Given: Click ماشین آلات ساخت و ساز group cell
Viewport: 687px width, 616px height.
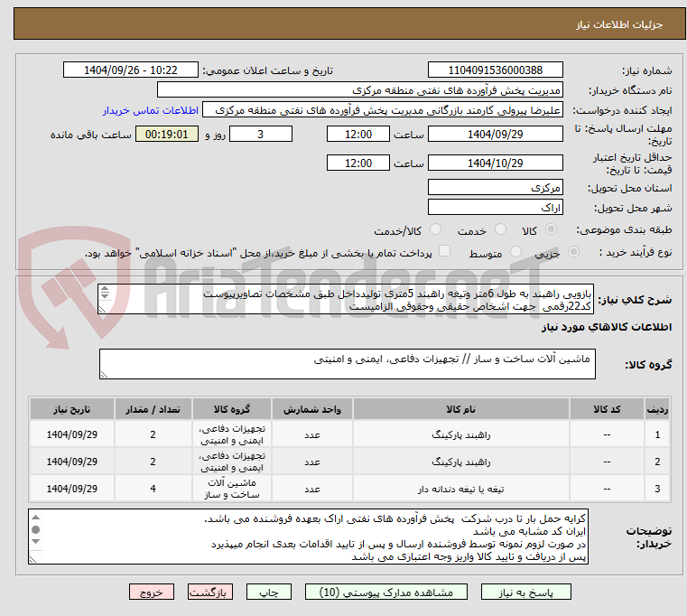Looking at the screenshot, I should (232, 489).
